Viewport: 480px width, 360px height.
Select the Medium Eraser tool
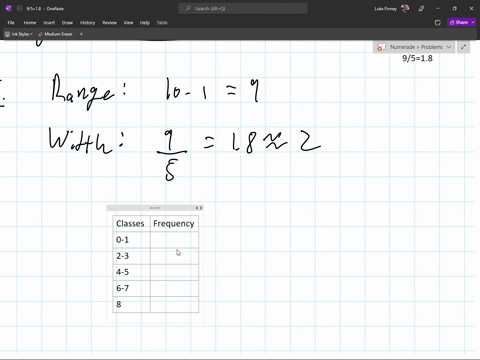click(x=56, y=34)
